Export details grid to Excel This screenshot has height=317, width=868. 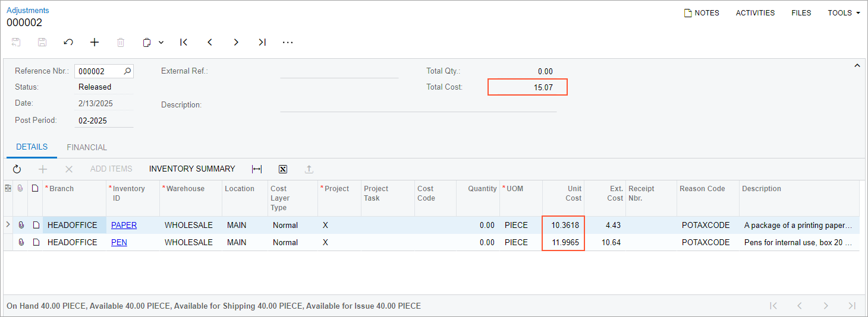tap(283, 169)
